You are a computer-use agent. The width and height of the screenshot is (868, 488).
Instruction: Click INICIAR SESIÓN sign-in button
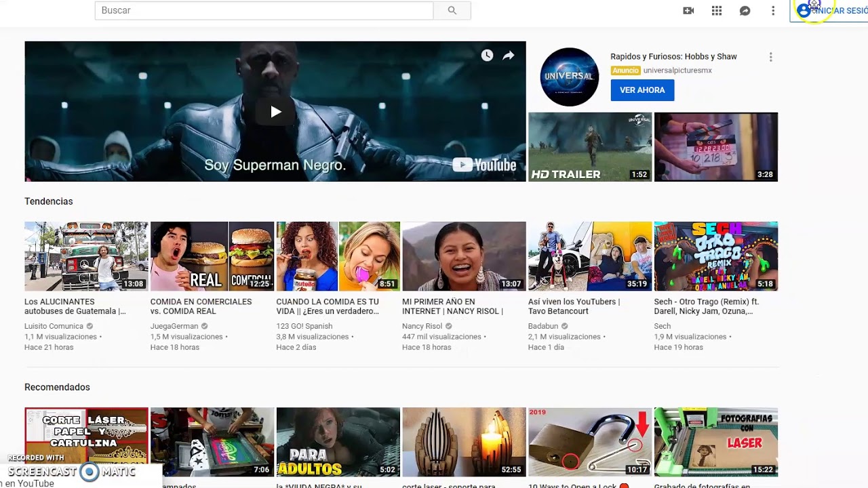click(830, 11)
